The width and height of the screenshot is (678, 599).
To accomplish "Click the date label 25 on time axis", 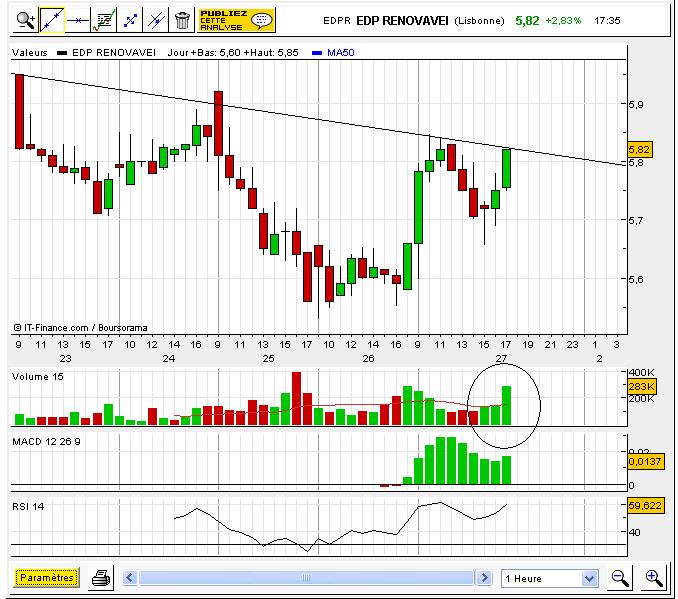I will click(x=269, y=359).
